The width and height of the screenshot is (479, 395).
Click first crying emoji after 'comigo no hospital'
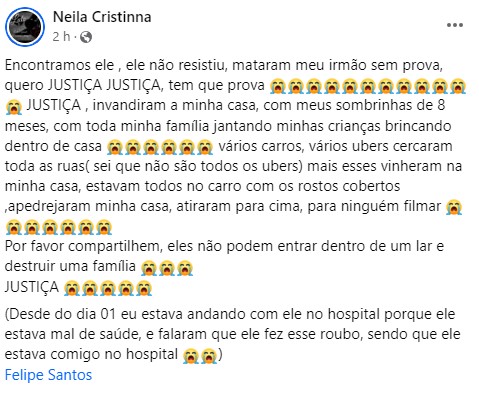[191, 355]
